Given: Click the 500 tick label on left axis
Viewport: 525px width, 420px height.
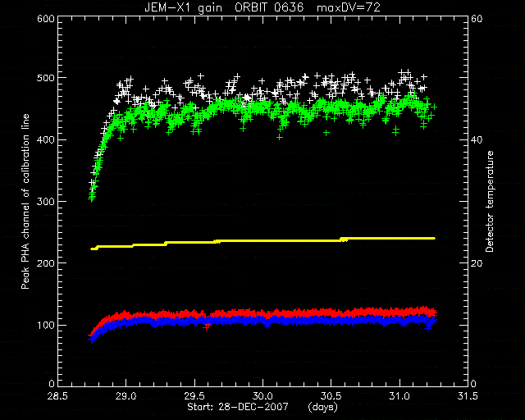Looking at the screenshot, I should [x=46, y=78].
